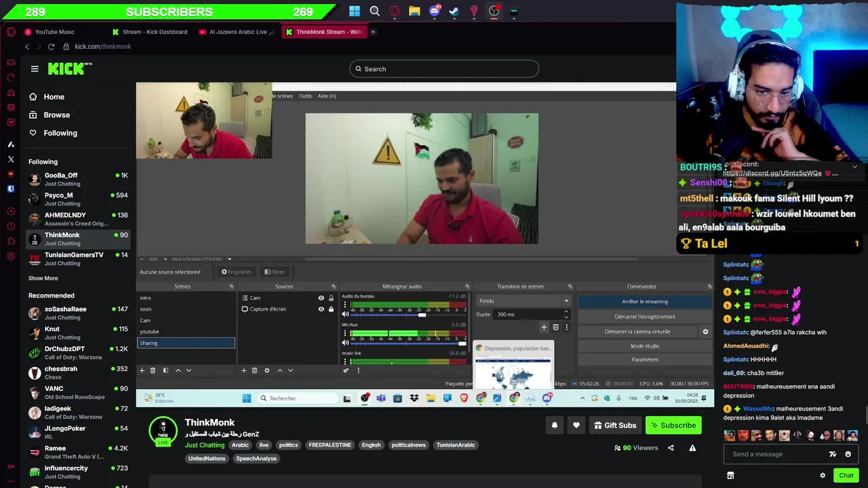Viewport: 868px width, 488px height.
Task: Click OBS icon in top taskbar
Action: click(494, 11)
